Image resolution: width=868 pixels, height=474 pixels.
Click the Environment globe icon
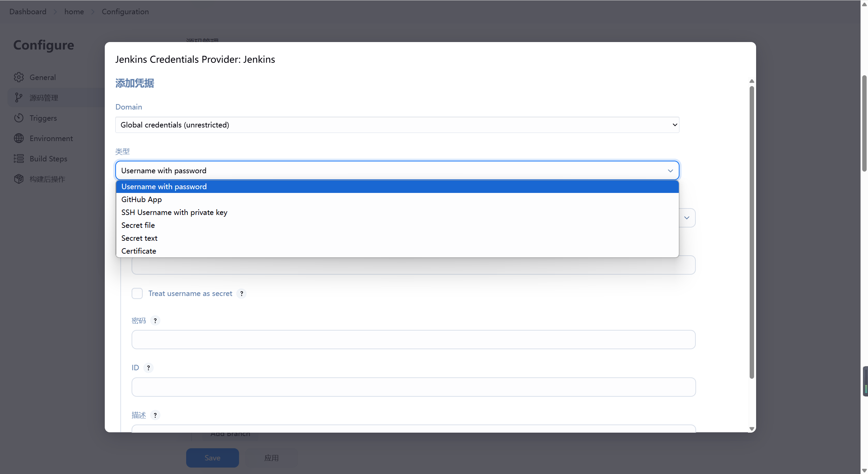click(x=19, y=138)
